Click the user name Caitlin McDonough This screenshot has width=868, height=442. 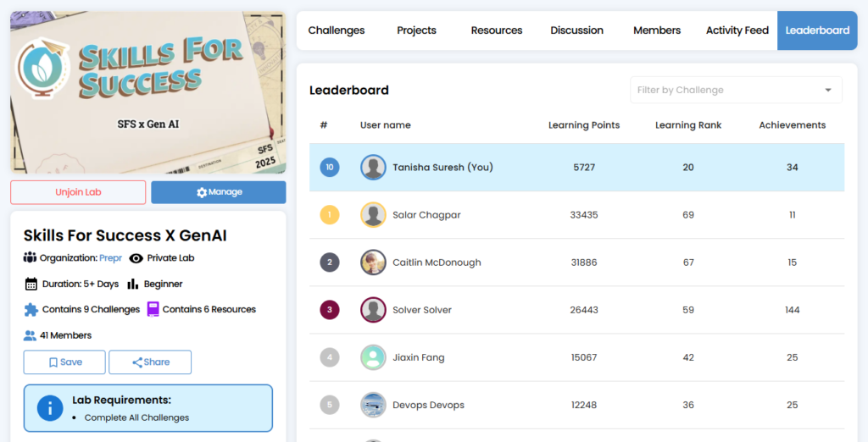[x=437, y=262]
